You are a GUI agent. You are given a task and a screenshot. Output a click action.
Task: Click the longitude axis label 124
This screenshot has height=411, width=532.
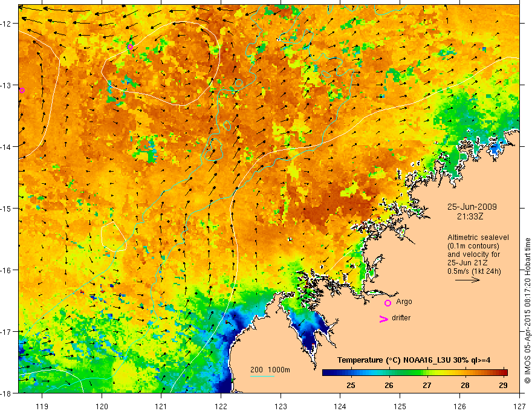340,406
